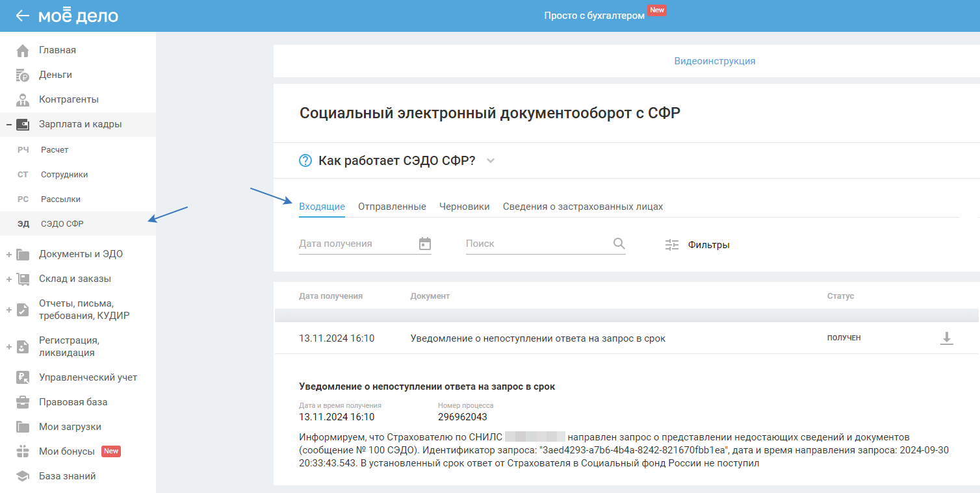Open the Моё дело logo home link

click(78, 16)
